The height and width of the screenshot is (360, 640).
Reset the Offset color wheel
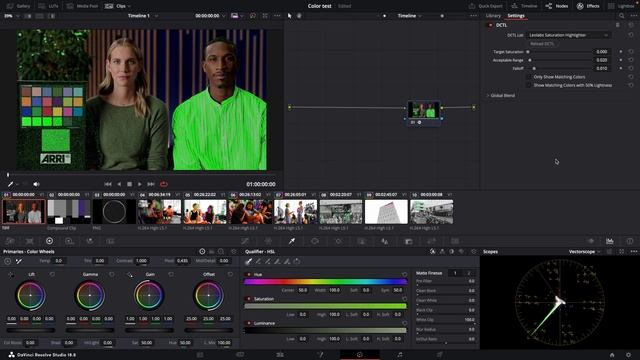[230, 274]
